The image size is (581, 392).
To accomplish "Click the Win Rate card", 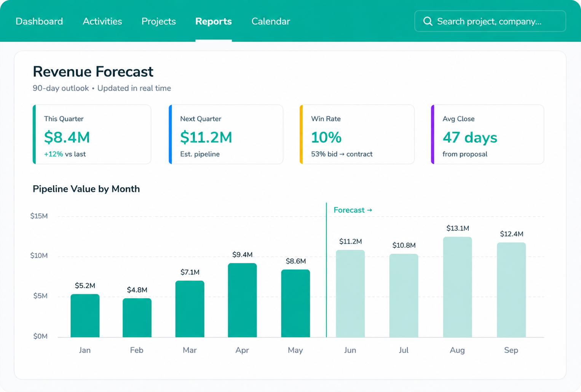I will tap(357, 134).
